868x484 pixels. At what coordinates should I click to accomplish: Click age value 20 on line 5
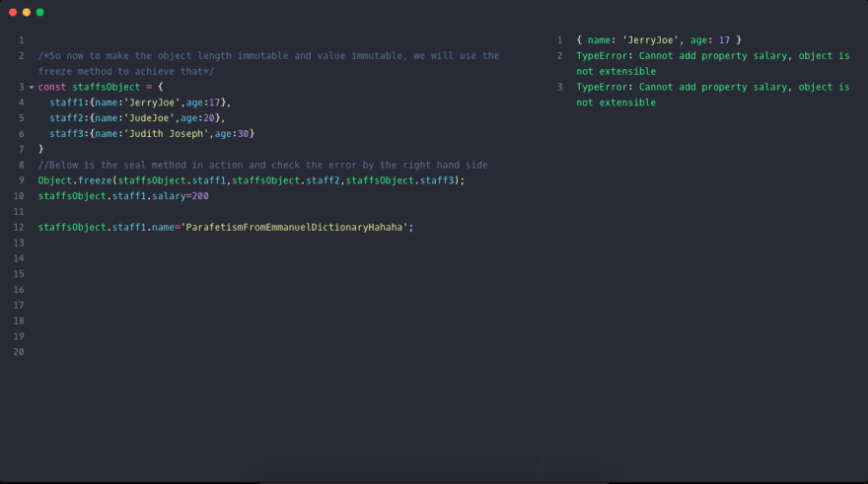(x=209, y=118)
